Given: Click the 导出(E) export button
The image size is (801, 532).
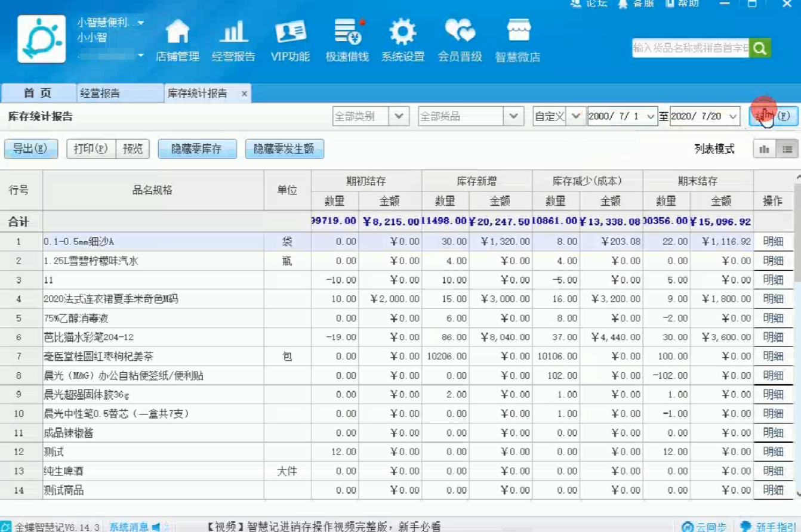Looking at the screenshot, I should coord(31,149).
